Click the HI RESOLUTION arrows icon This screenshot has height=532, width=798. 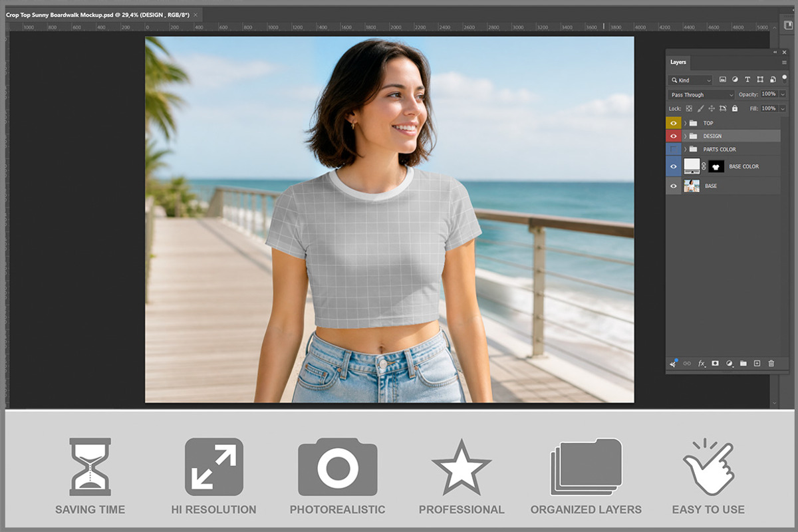click(214, 466)
